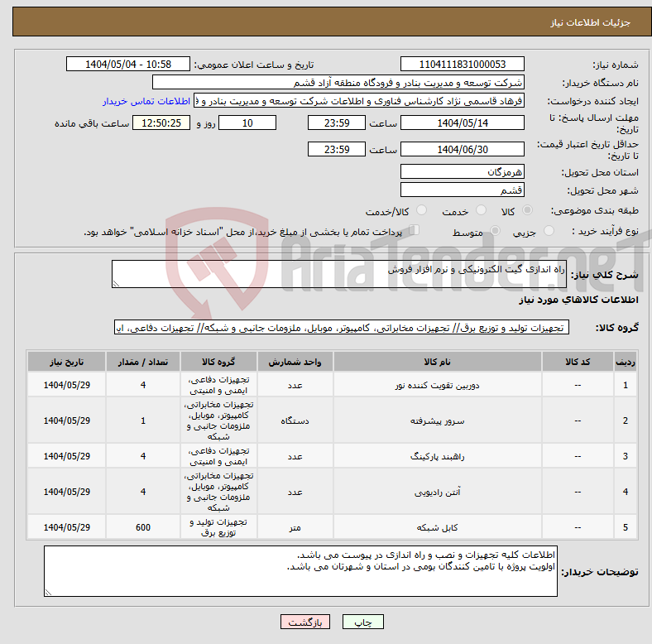This screenshot has height=644, width=652.
Task: Click the گروه کالا field
Action: point(342,328)
